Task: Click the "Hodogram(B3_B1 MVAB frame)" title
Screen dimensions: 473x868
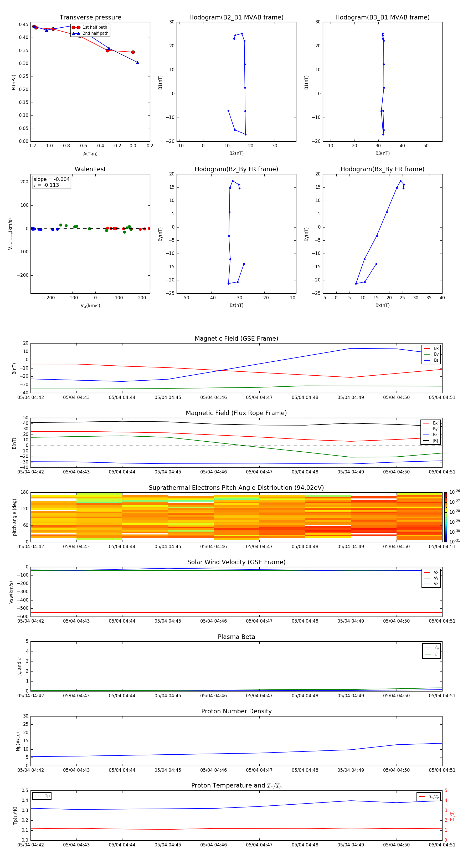Action: click(382, 18)
